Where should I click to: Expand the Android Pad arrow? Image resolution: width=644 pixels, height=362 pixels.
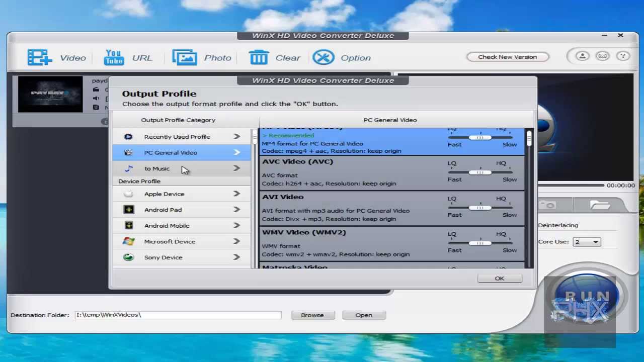click(236, 210)
